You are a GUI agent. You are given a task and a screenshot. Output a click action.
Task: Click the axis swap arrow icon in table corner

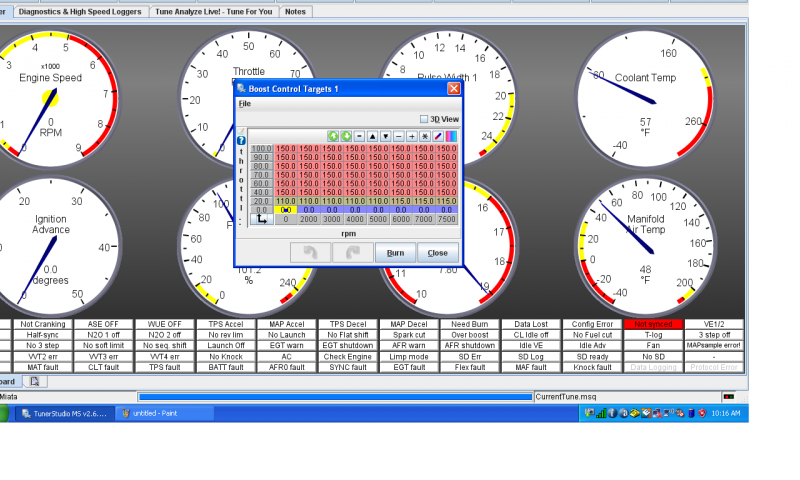[260, 218]
